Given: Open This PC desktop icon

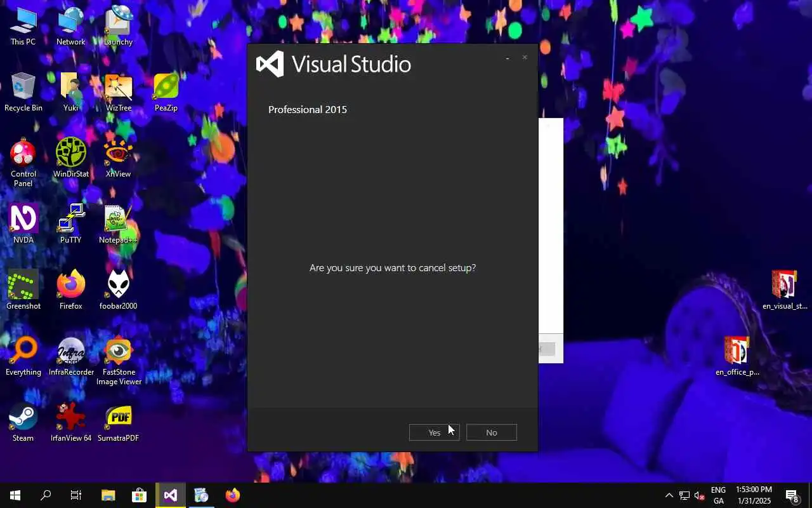Looking at the screenshot, I should (23, 27).
